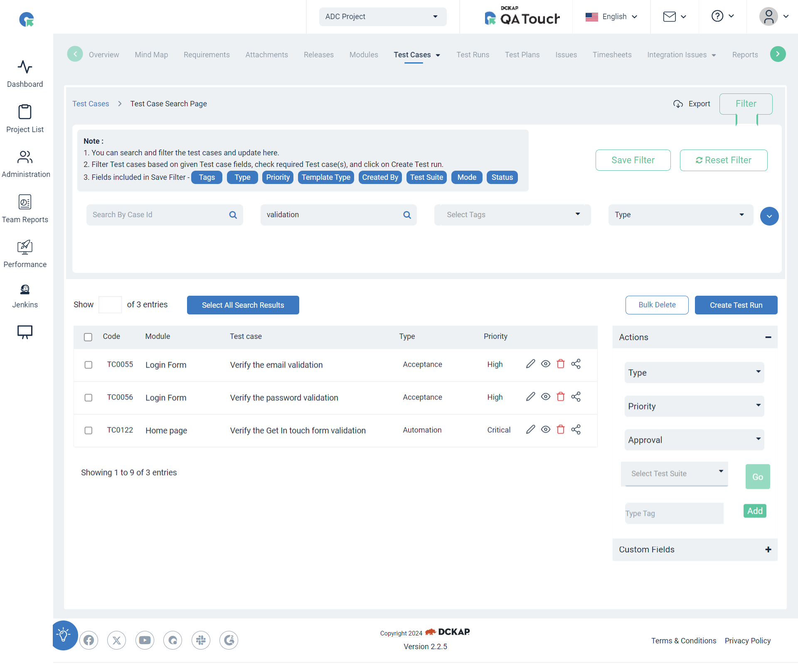Open the X (Twitter) social link
This screenshot has width=798, height=672.
[117, 640]
